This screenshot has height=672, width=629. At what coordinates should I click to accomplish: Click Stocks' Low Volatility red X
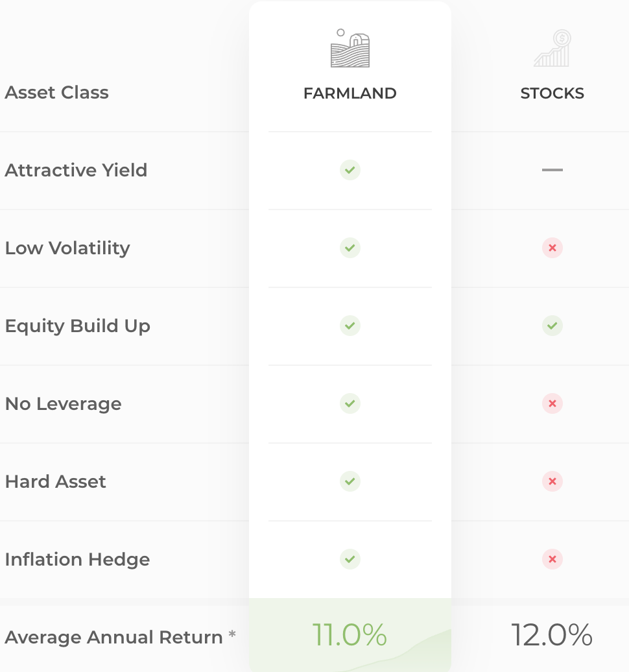552,248
